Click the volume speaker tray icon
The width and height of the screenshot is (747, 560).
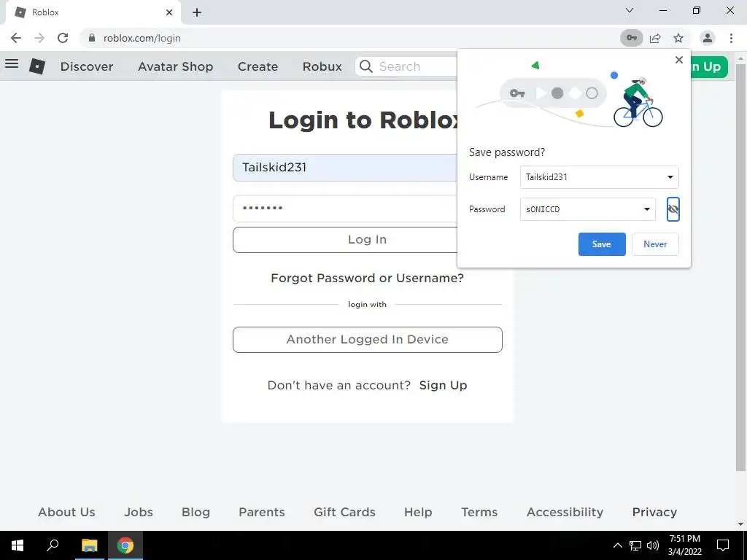653,545
